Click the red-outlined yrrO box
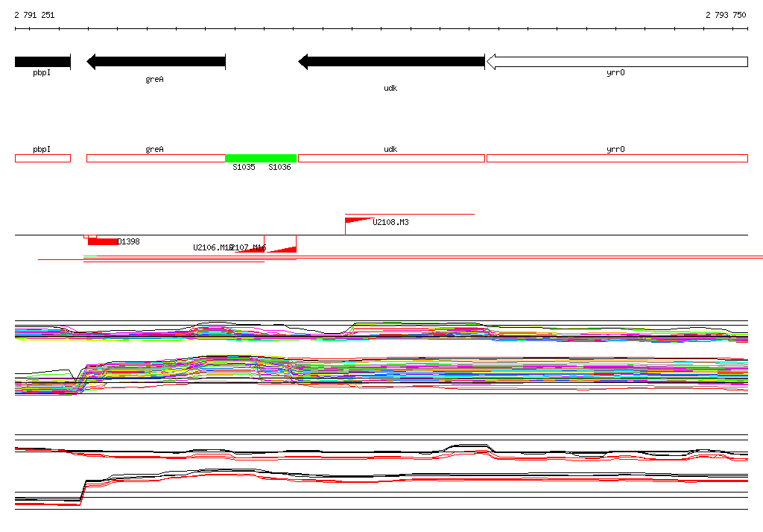 point(617,158)
